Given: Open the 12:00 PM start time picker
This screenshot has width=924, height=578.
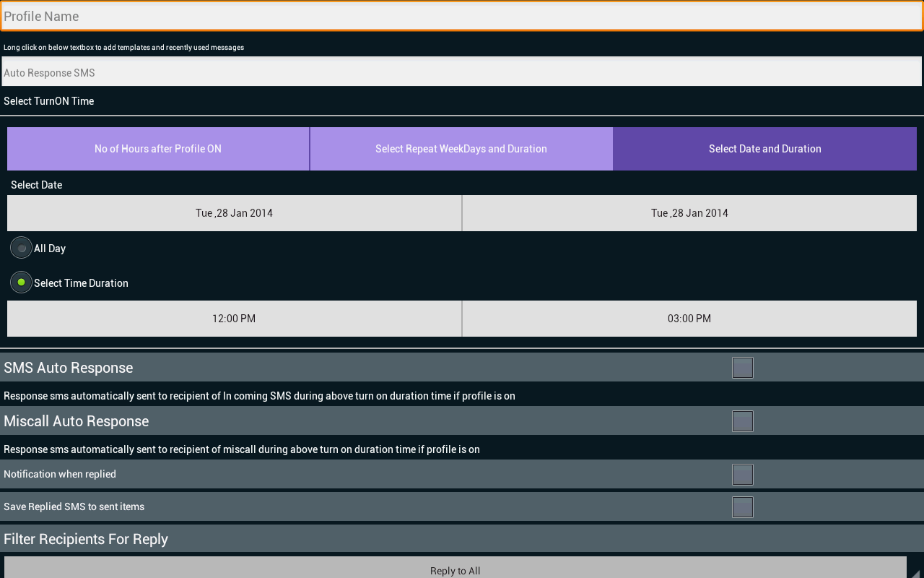Looking at the screenshot, I should pyautogui.click(x=234, y=319).
